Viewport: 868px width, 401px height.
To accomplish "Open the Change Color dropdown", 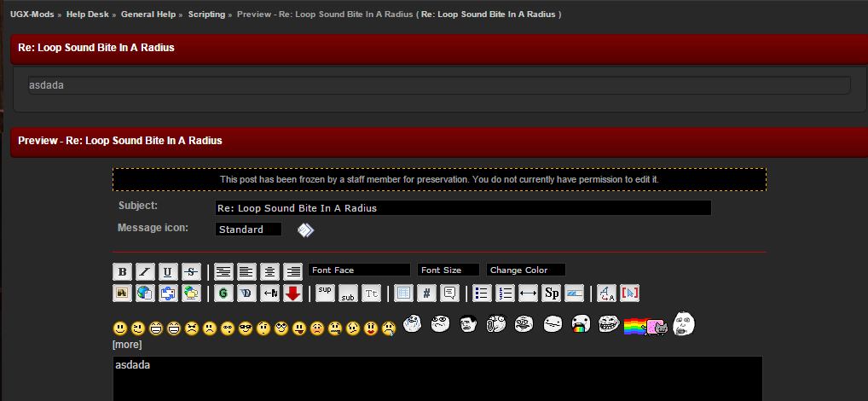I will (526, 270).
